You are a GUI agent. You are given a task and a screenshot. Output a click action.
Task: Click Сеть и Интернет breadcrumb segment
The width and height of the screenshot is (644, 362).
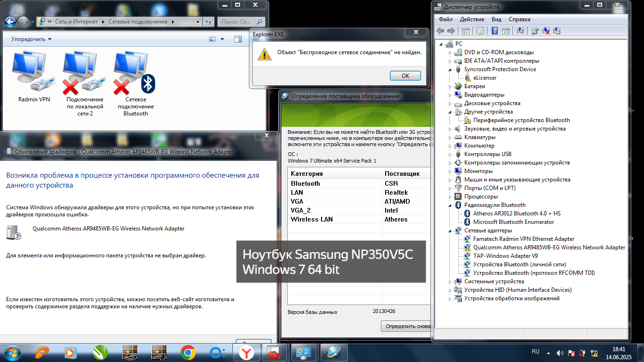(76, 22)
